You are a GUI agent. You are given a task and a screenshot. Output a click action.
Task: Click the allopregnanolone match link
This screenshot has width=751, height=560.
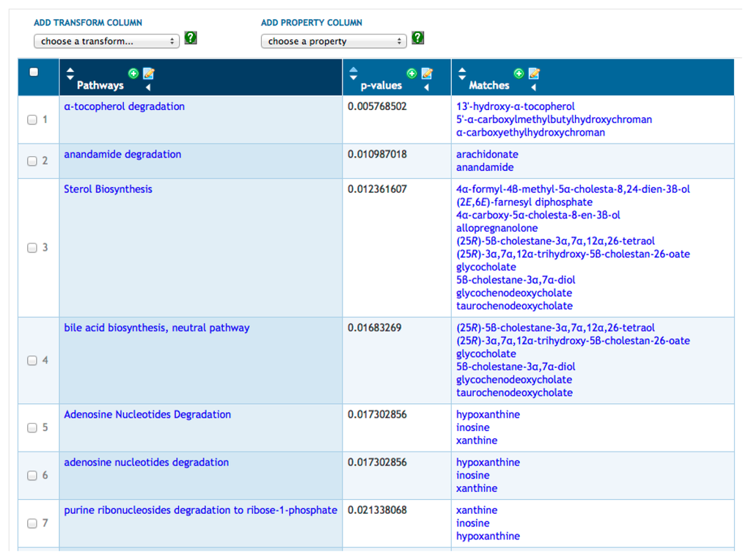(497, 229)
